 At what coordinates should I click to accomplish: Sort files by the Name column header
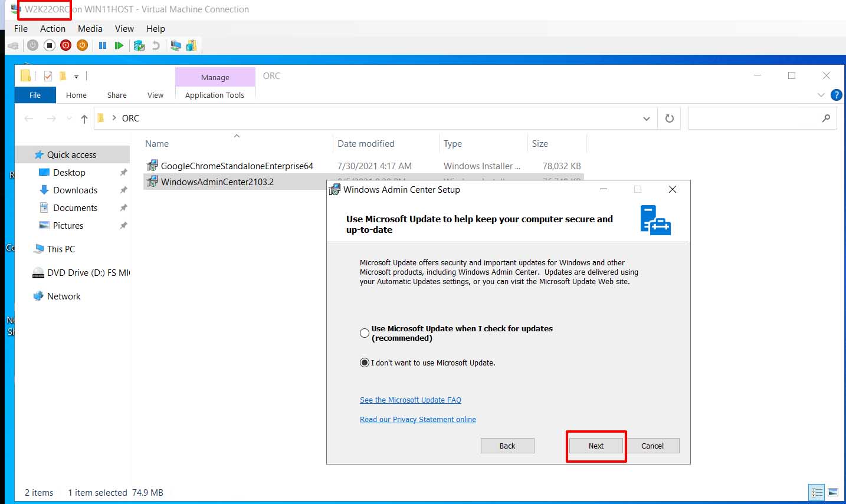(x=238, y=143)
